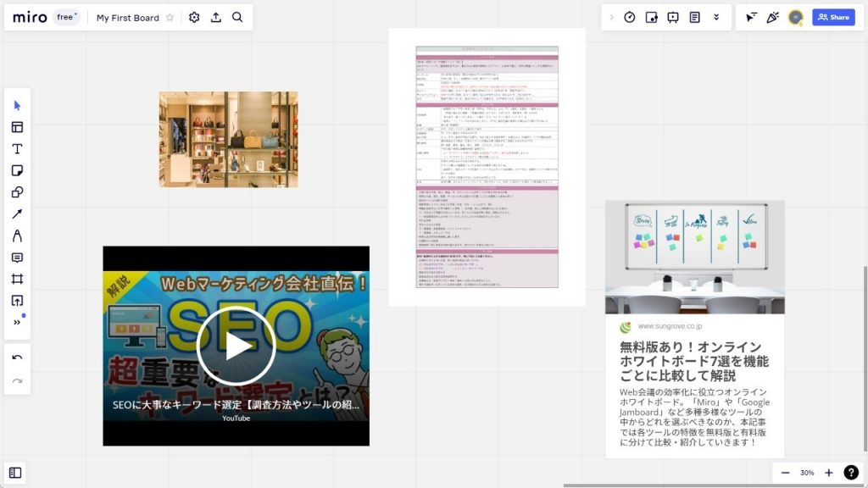This screenshot has width=868, height=488.
Task: Click the whiteboard link preview image
Action: pyautogui.click(x=695, y=258)
